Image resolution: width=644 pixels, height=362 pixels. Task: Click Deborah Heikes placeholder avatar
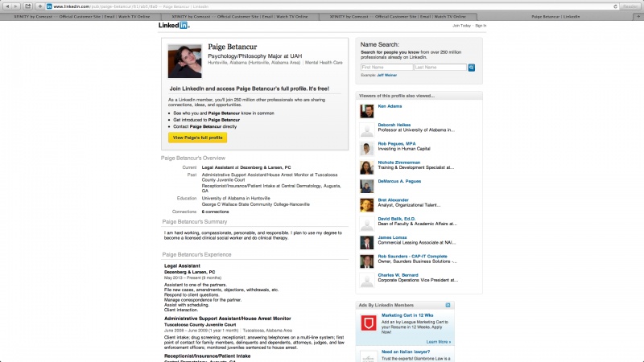click(x=367, y=130)
